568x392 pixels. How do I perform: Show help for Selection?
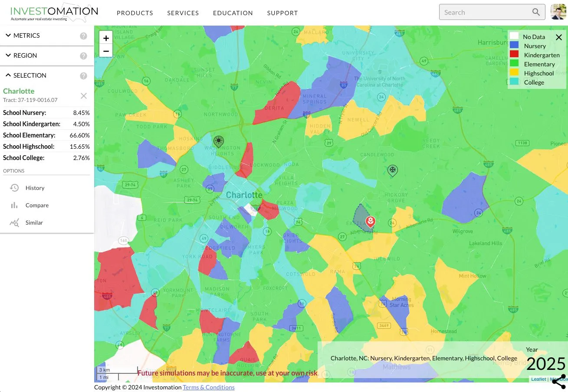[84, 76]
